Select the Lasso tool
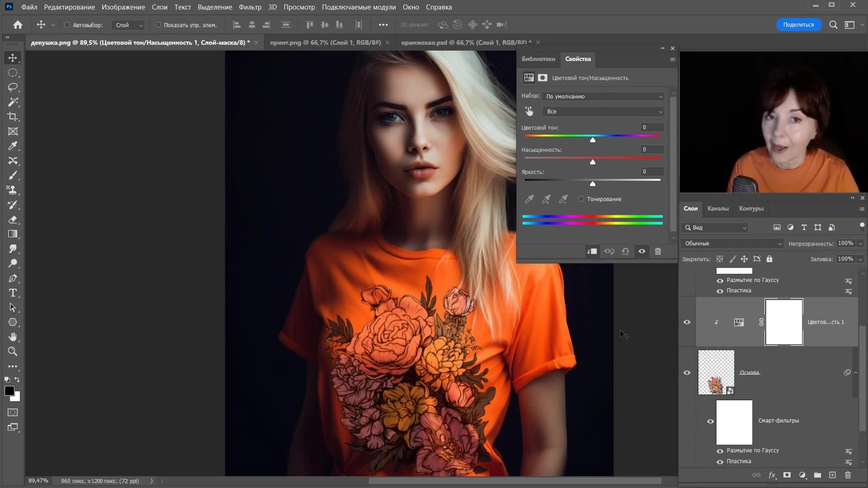The image size is (868, 488). click(13, 87)
